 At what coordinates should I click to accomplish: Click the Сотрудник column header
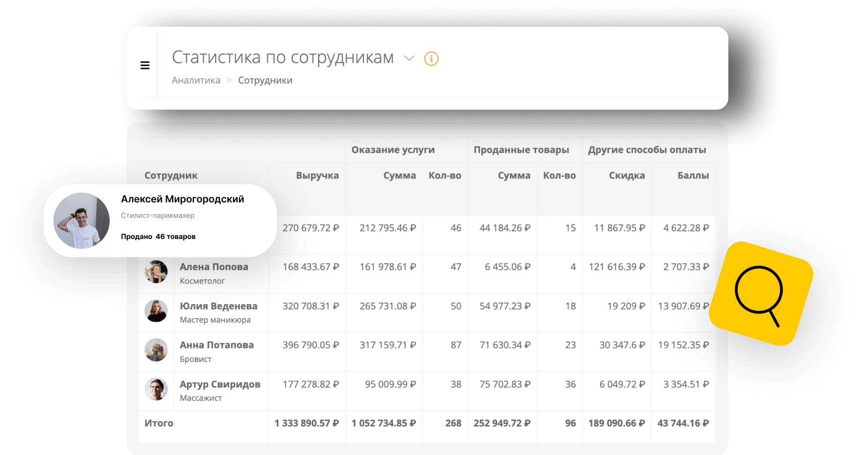(171, 175)
